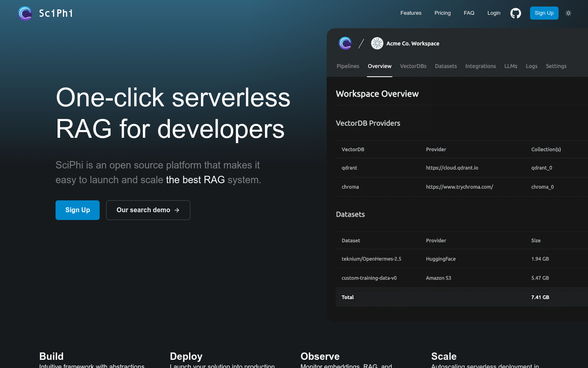Open the Datasets tab
588x368 pixels.
(446, 66)
